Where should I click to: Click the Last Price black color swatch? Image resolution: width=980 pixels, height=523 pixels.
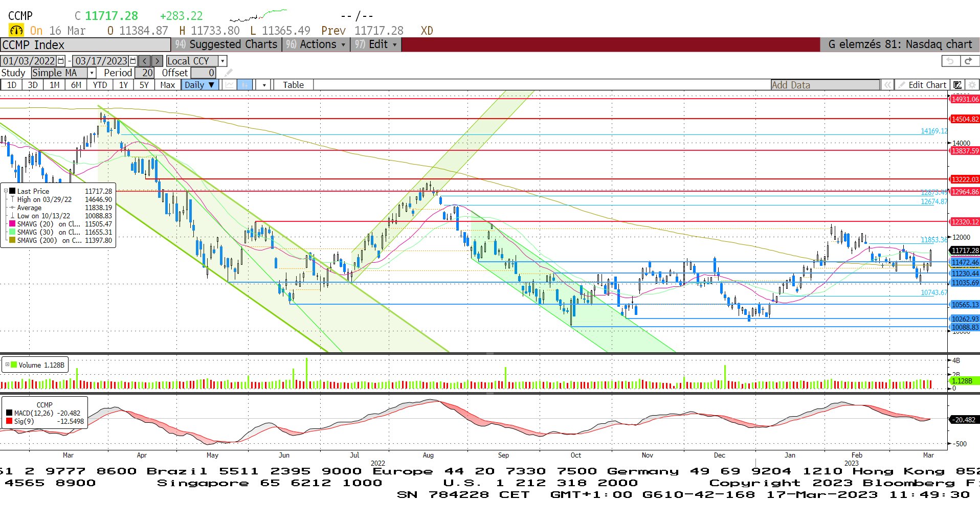click(12, 191)
